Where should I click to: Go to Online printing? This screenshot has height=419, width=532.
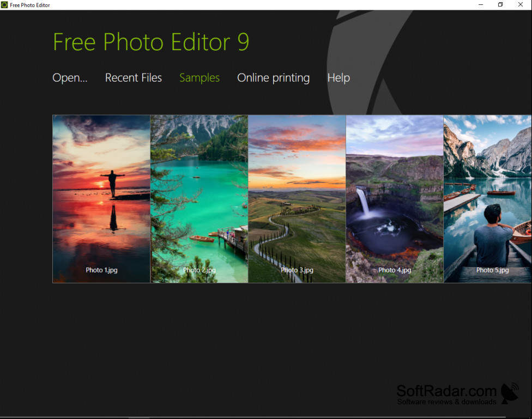point(273,78)
